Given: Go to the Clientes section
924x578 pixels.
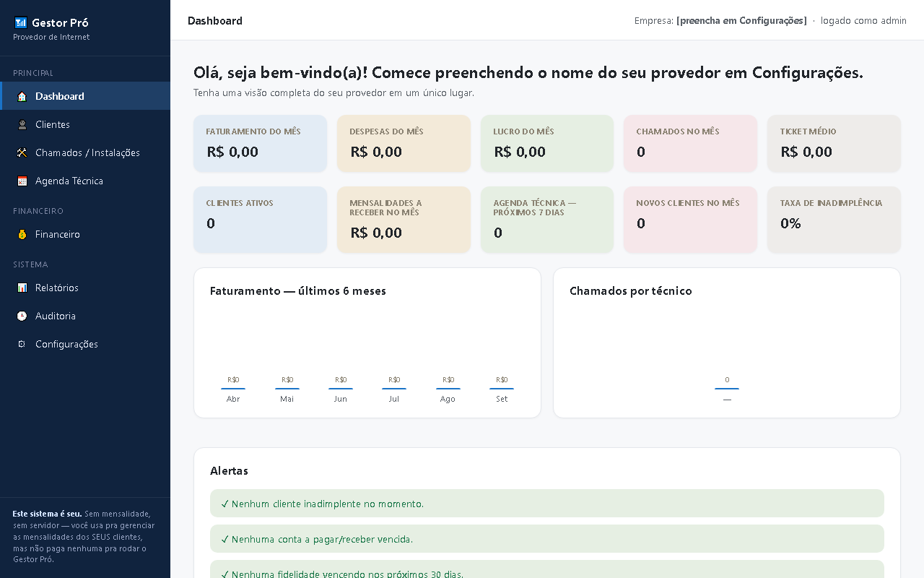Looking at the screenshot, I should click(x=85, y=124).
